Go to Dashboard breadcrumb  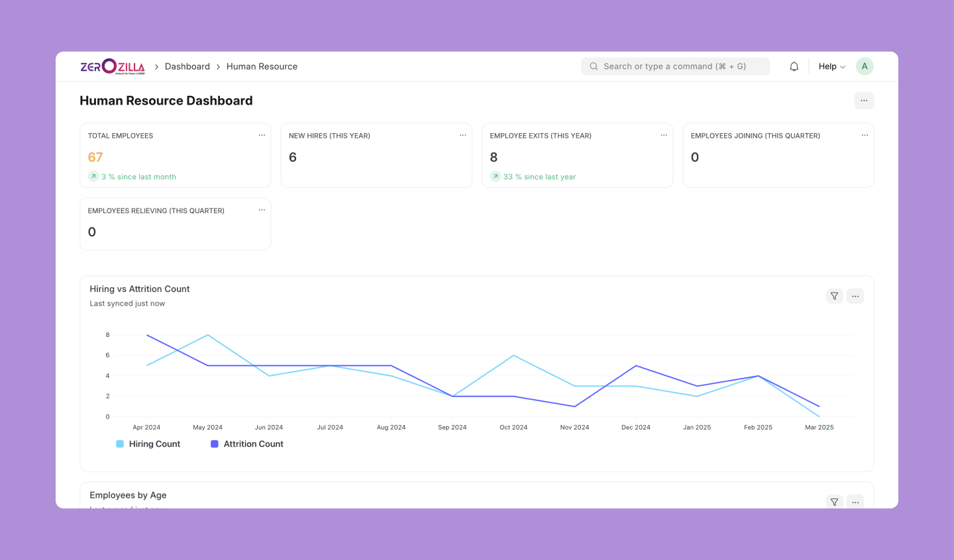(187, 66)
